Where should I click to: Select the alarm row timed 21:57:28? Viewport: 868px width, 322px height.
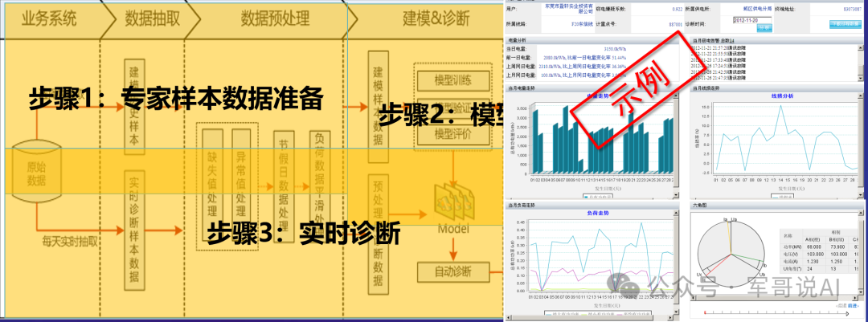pyautogui.click(x=719, y=48)
